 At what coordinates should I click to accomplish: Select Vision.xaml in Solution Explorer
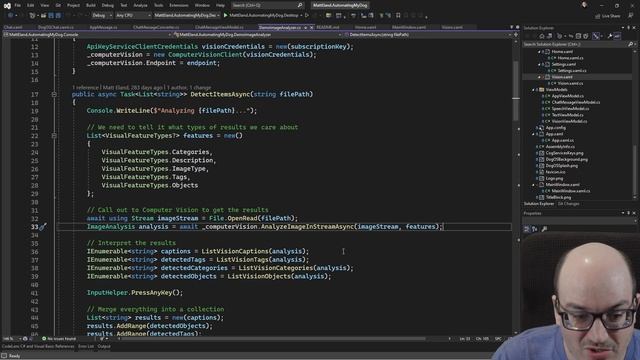coord(562,77)
